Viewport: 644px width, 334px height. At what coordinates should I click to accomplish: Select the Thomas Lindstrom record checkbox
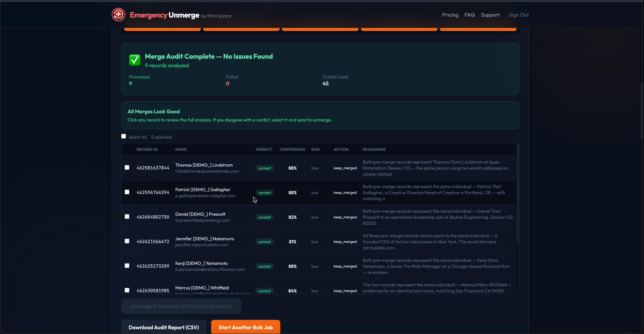(127, 168)
